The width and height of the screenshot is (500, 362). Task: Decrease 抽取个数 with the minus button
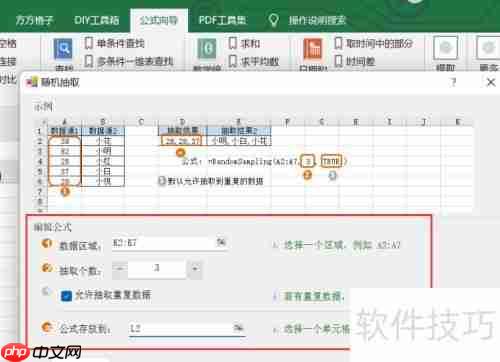point(120,269)
